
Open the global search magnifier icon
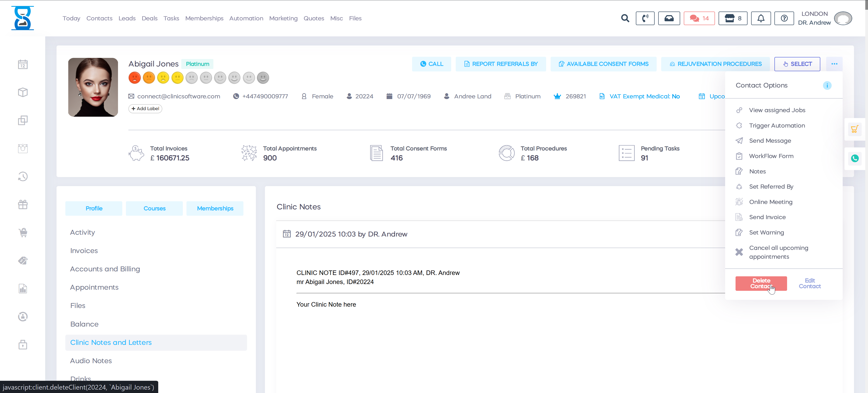pos(625,18)
